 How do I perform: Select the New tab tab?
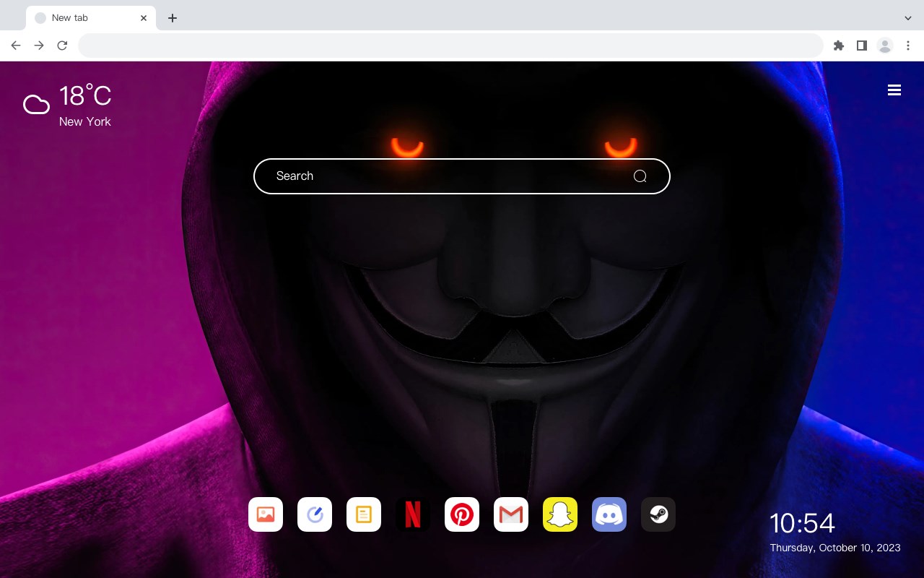(x=91, y=18)
